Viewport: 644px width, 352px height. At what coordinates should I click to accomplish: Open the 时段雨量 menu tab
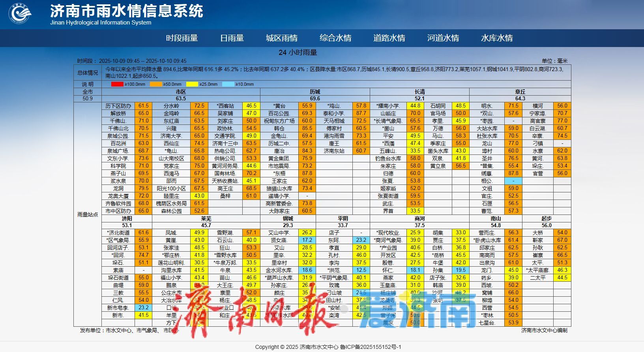(182, 38)
